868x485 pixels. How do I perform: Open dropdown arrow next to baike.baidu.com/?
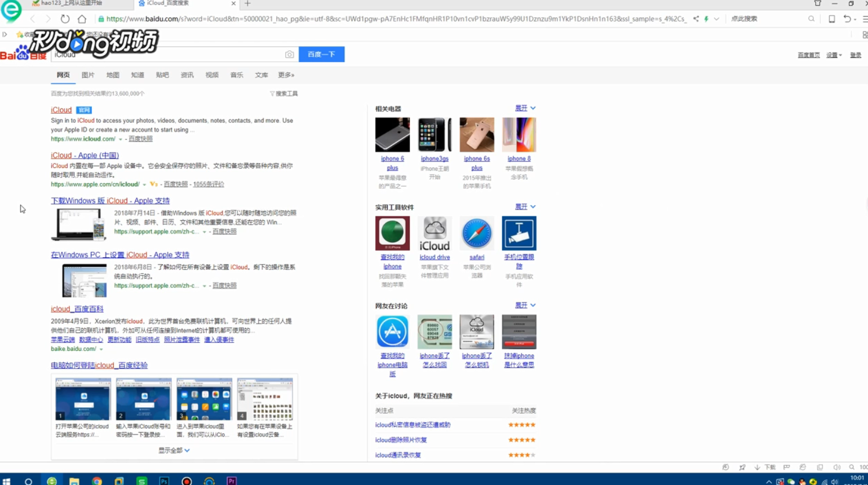101,349
